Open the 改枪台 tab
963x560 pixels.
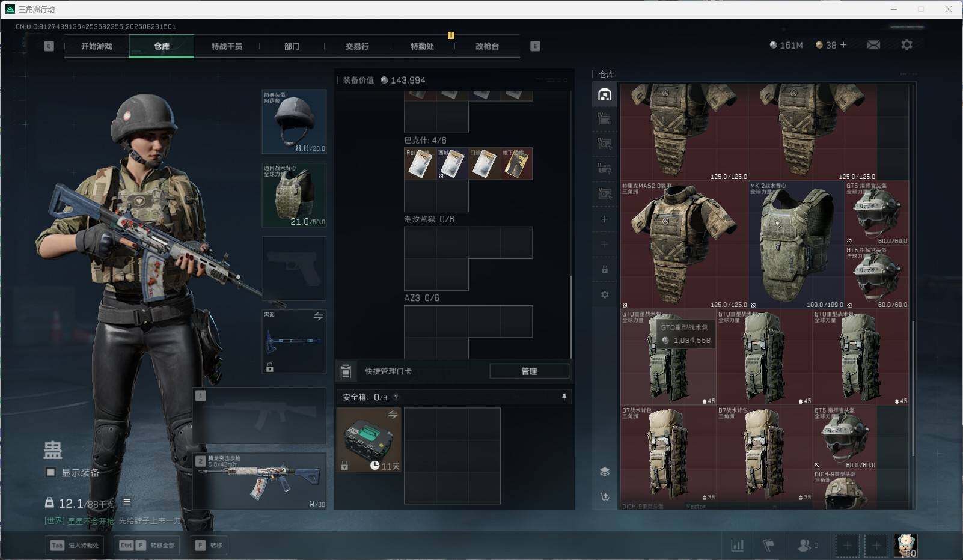(x=487, y=46)
